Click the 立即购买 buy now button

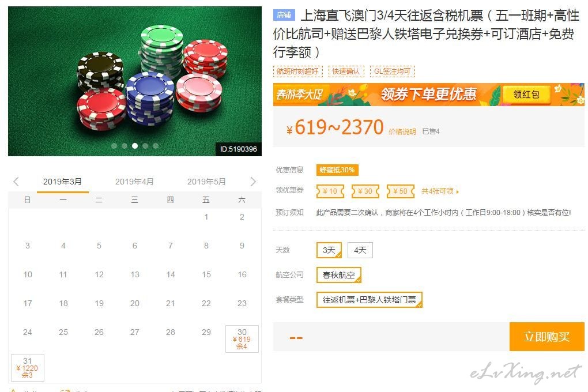click(x=546, y=337)
